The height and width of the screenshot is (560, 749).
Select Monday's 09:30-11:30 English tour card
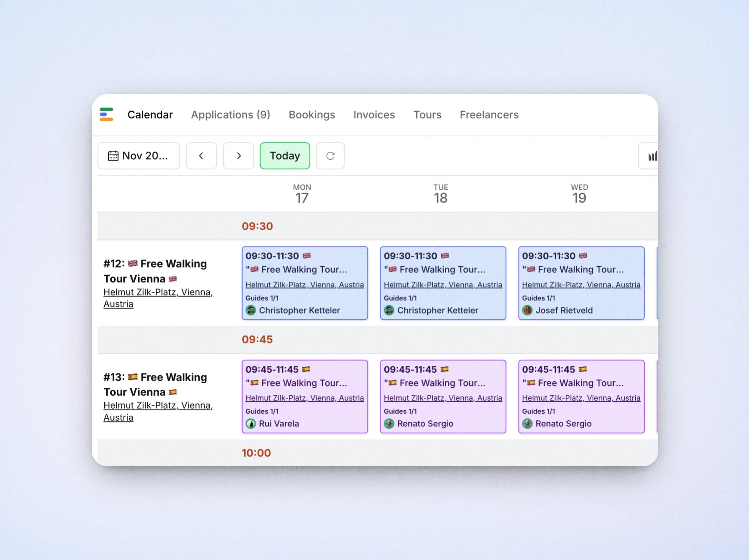click(x=305, y=283)
